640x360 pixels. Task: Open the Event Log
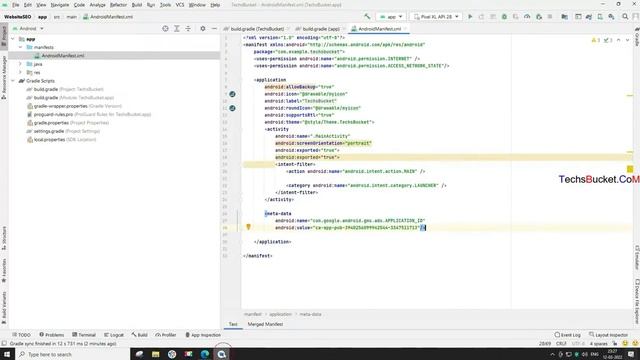[567, 335]
